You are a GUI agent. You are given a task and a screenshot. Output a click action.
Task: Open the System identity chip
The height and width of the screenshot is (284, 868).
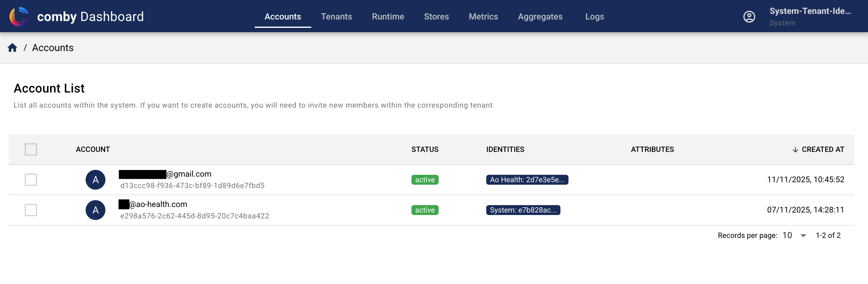pos(523,210)
